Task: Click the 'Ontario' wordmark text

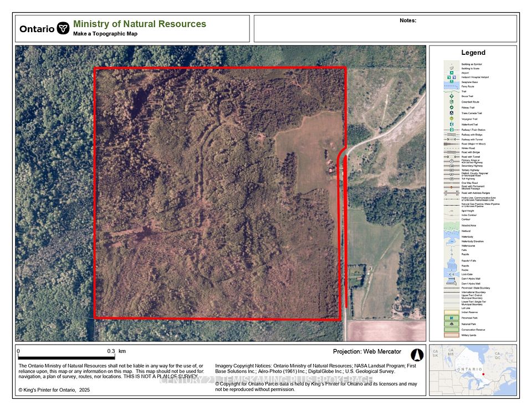Action: [37, 29]
